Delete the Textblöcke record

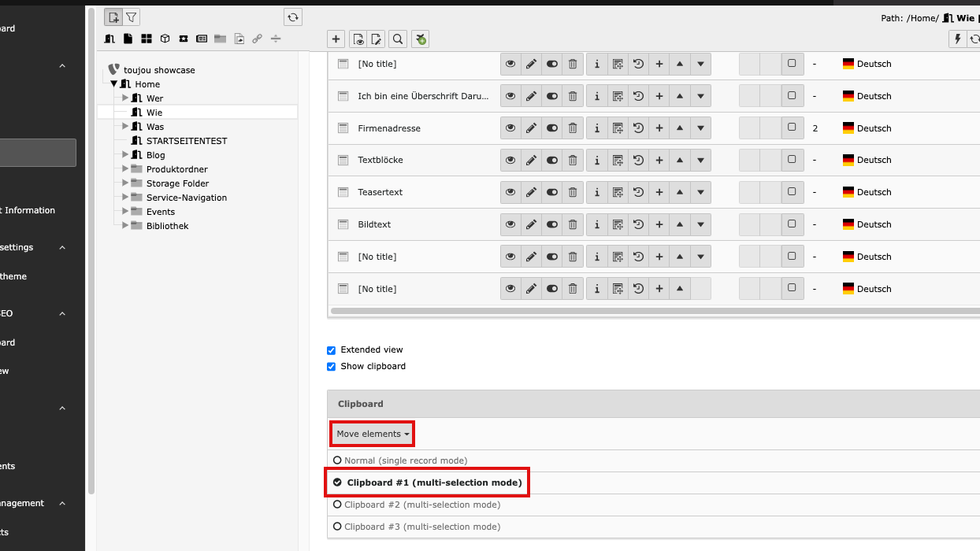pos(573,161)
